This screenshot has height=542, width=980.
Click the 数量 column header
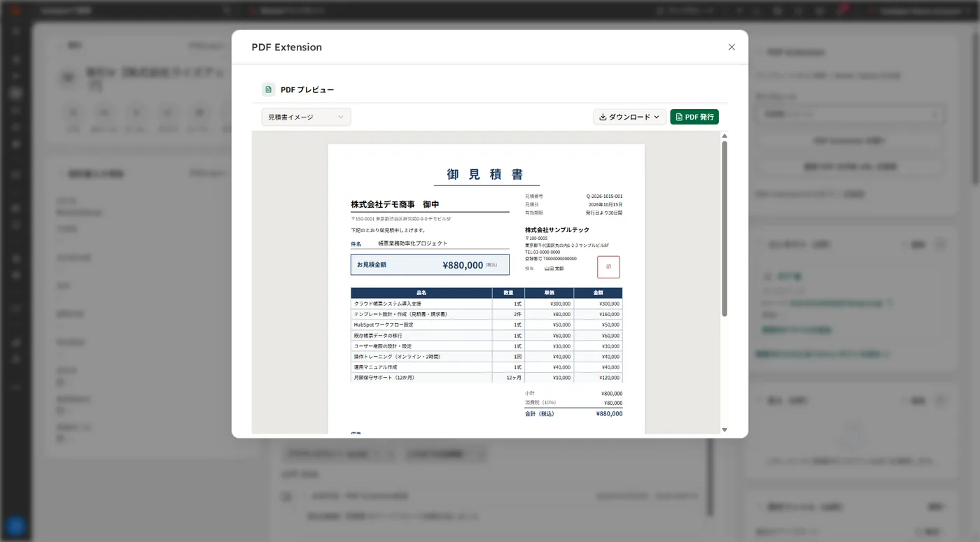[x=508, y=293]
